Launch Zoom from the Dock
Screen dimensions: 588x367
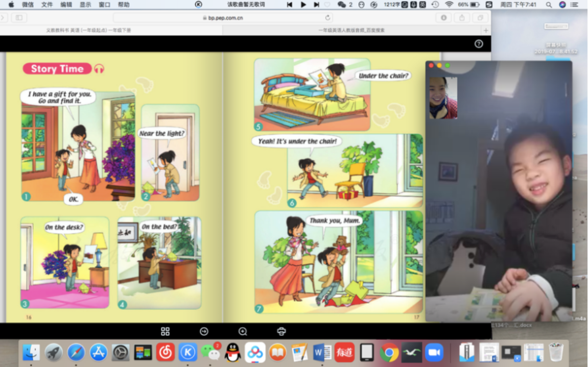point(434,352)
